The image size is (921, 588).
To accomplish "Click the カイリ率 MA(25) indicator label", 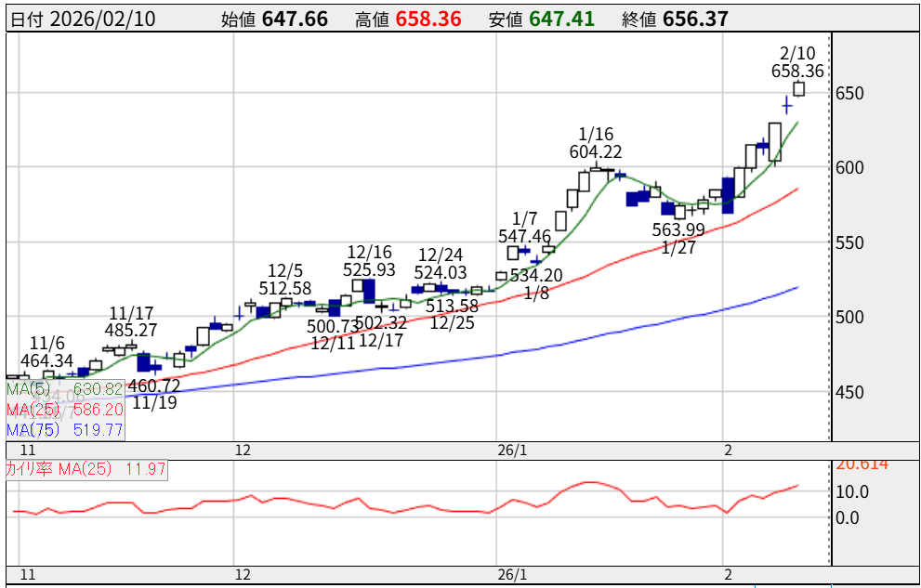I will [x=86, y=470].
